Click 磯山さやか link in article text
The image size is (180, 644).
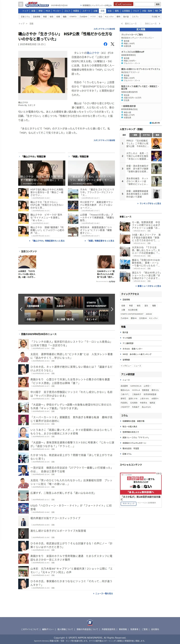click(93, 53)
